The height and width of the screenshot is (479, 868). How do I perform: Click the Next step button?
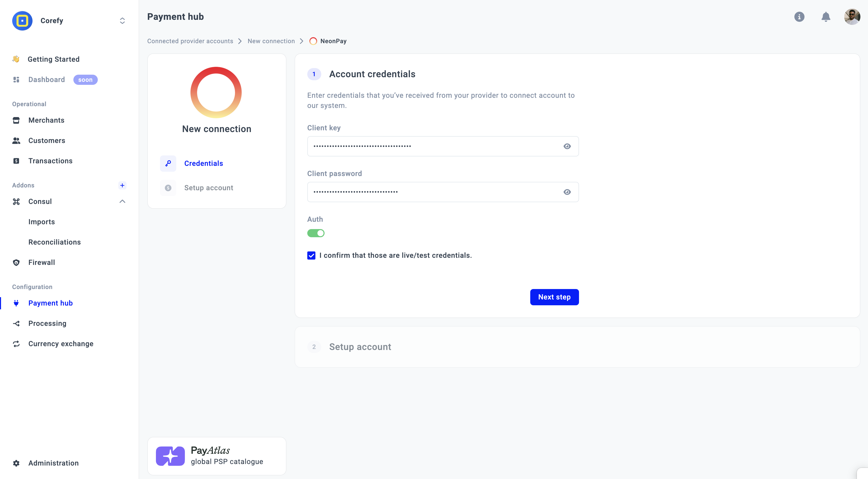554,297
